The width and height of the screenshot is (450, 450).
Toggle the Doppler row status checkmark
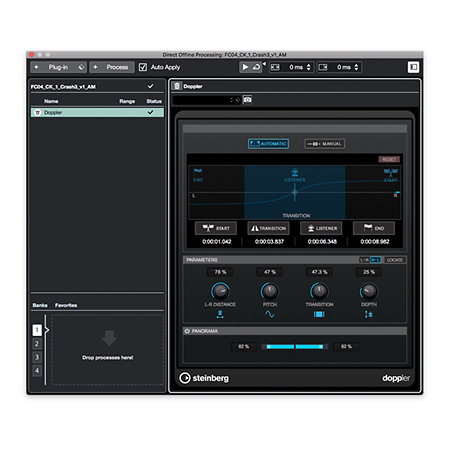point(150,112)
